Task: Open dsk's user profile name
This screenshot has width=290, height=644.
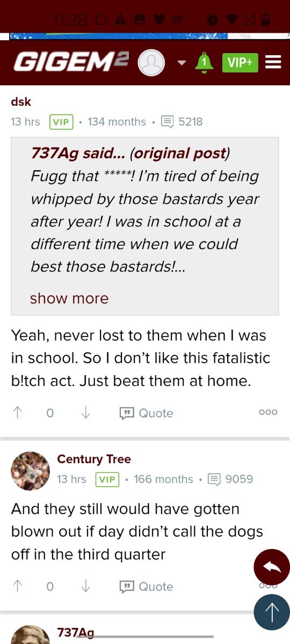Action: click(21, 101)
